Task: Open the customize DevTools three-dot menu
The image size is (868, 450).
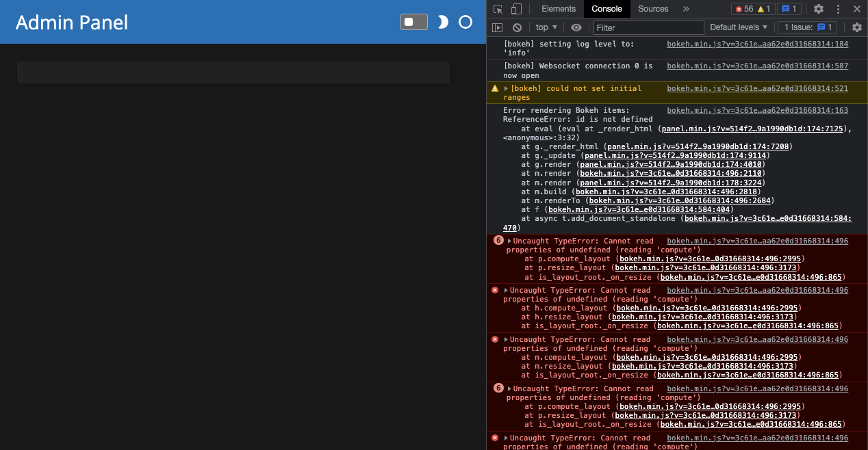Action: [837, 9]
